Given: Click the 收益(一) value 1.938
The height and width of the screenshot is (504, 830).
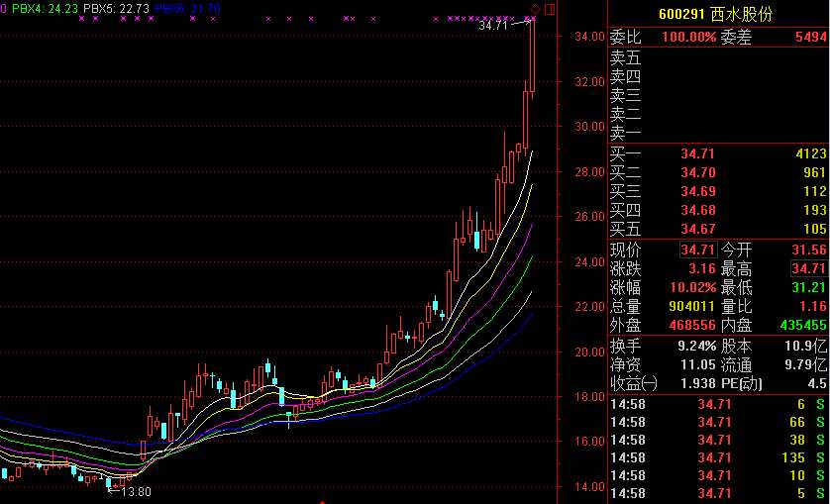Looking at the screenshot, I should (x=698, y=383).
